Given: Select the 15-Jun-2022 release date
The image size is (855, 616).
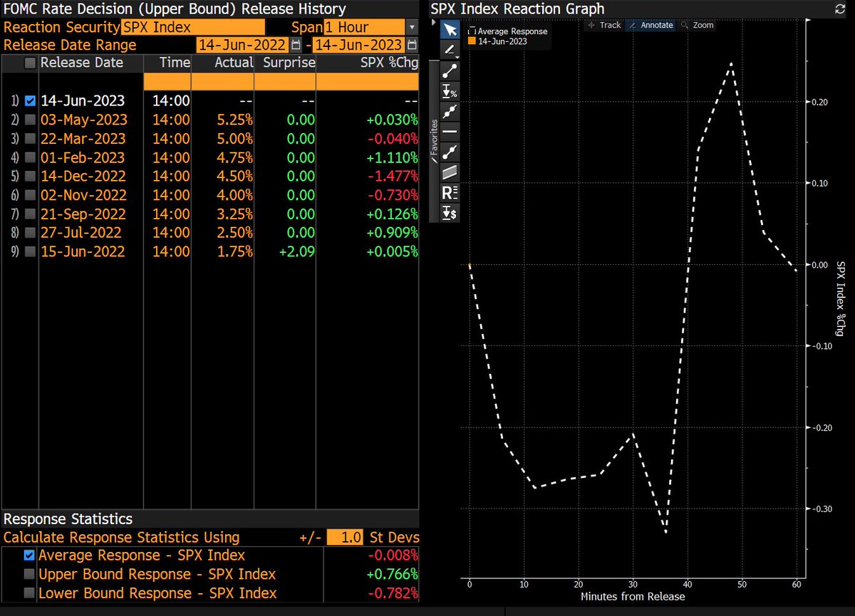Looking at the screenshot, I should point(83,251).
